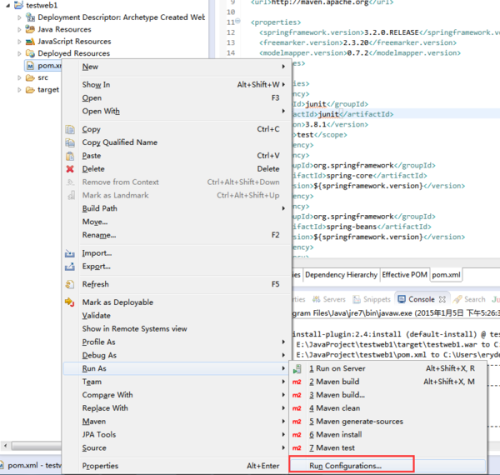The image size is (500, 475).
Task: Click the Export icon
Action: pos(70,267)
